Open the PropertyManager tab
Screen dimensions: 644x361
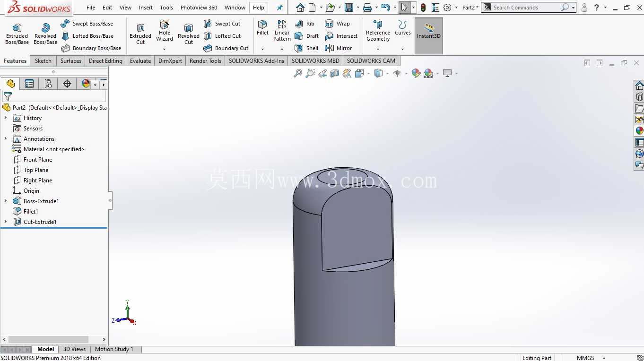(29, 84)
